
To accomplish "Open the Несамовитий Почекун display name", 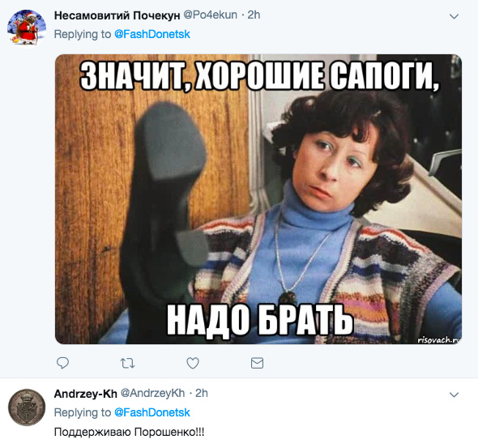I will tap(117, 15).
